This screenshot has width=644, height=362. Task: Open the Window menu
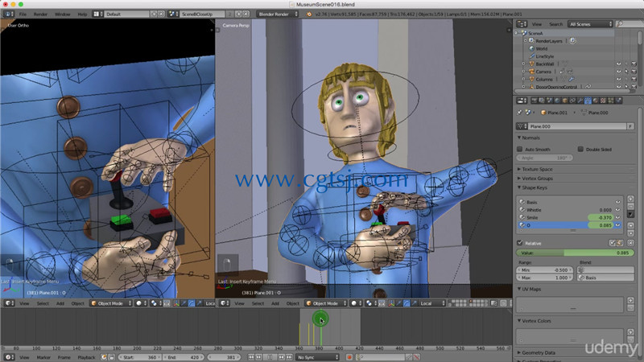(x=63, y=14)
